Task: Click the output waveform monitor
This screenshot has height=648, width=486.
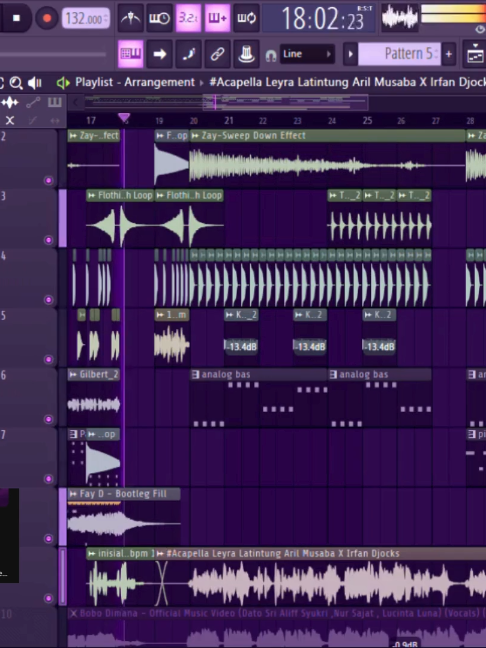Action: [400, 18]
